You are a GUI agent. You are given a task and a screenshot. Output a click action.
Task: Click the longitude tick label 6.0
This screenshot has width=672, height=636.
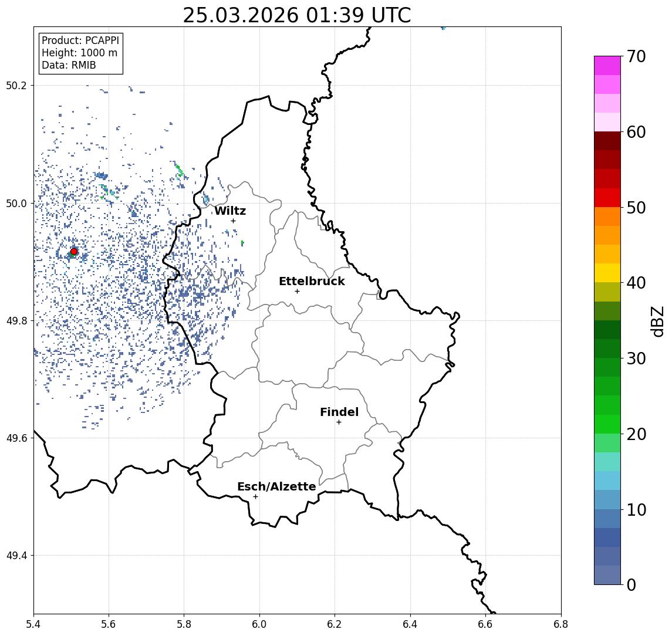259,624
